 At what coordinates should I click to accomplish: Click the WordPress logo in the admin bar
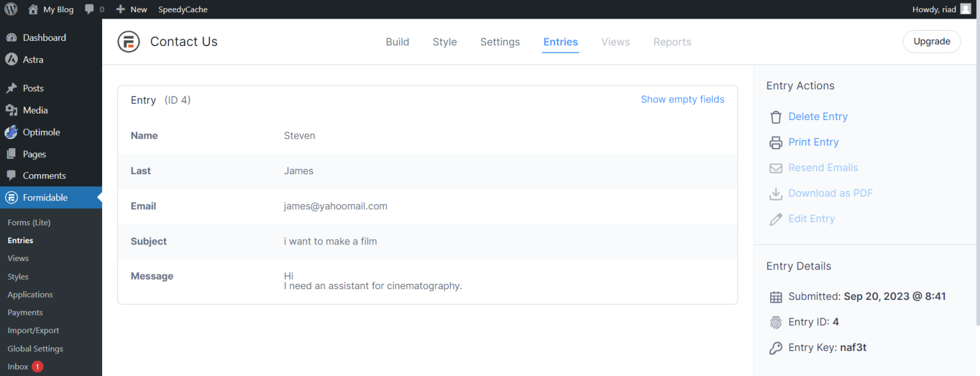(11, 9)
